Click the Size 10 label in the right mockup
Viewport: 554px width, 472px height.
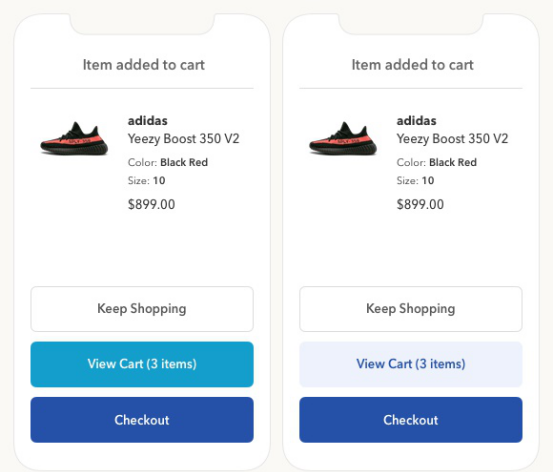click(416, 181)
